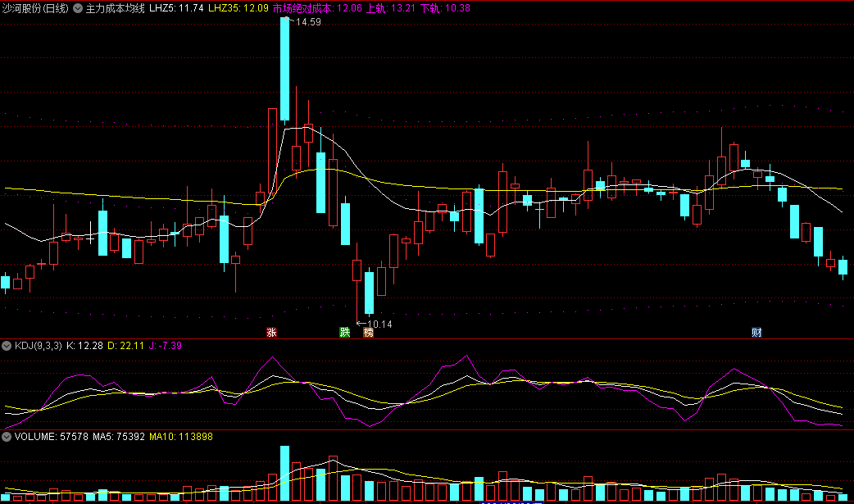Click the orange 榜 event marker
The height and width of the screenshot is (504, 854).
[369, 333]
